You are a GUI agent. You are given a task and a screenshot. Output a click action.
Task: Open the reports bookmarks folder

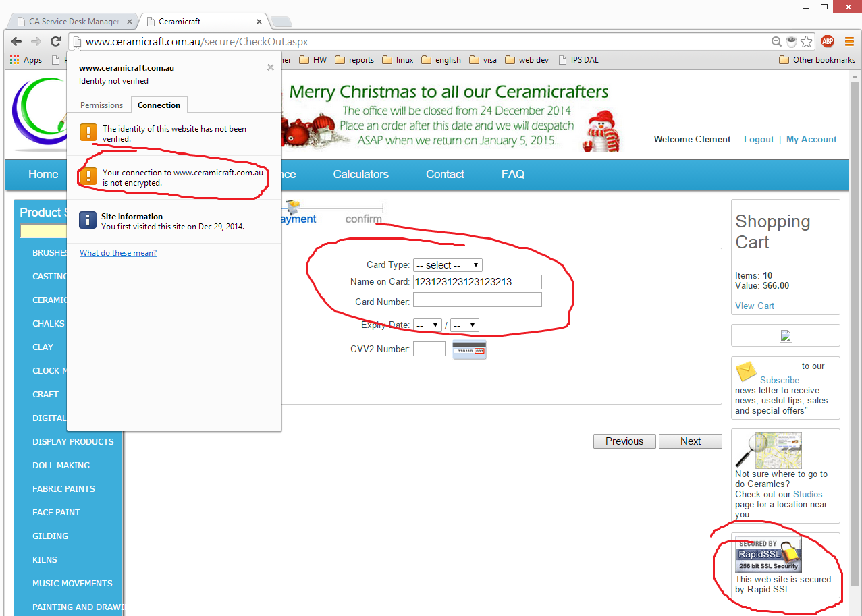(x=354, y=60)
